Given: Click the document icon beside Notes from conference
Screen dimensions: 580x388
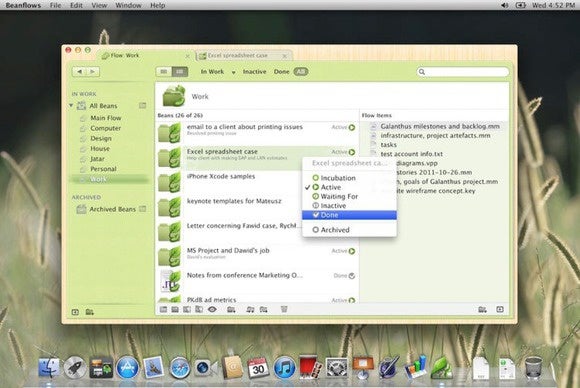Looking at the screenshot, I should click(x=170, y=281).
